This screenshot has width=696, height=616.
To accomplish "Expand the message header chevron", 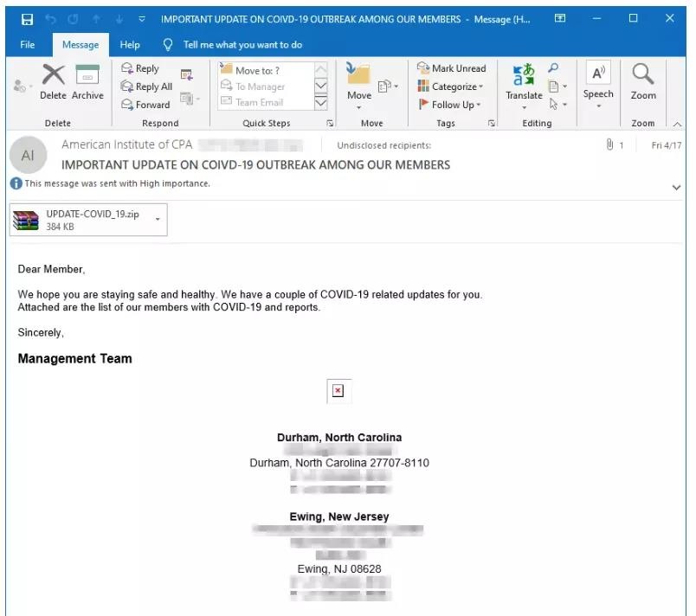I will click(676, 187).
